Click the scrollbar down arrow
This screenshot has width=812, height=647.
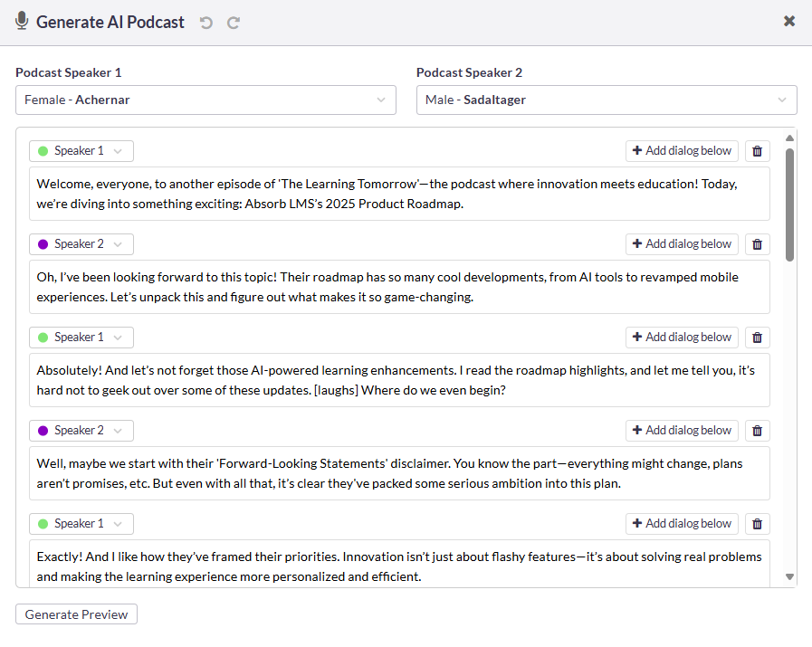pyautogui.click(x=788, y=576)
